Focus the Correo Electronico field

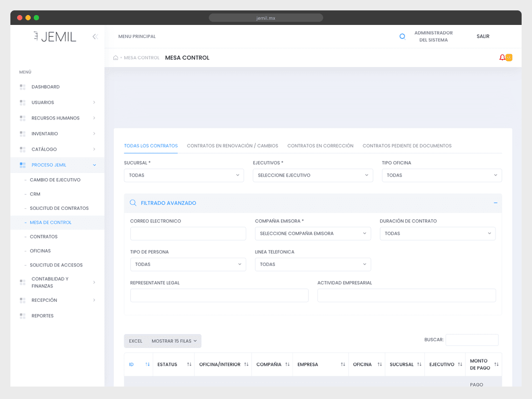click(188, 233)
